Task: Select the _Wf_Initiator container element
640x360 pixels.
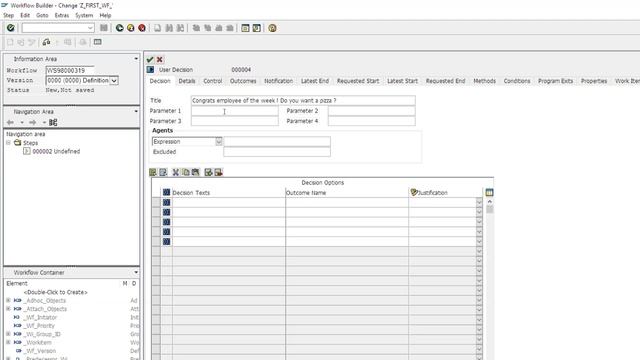Action: (40, 317)
